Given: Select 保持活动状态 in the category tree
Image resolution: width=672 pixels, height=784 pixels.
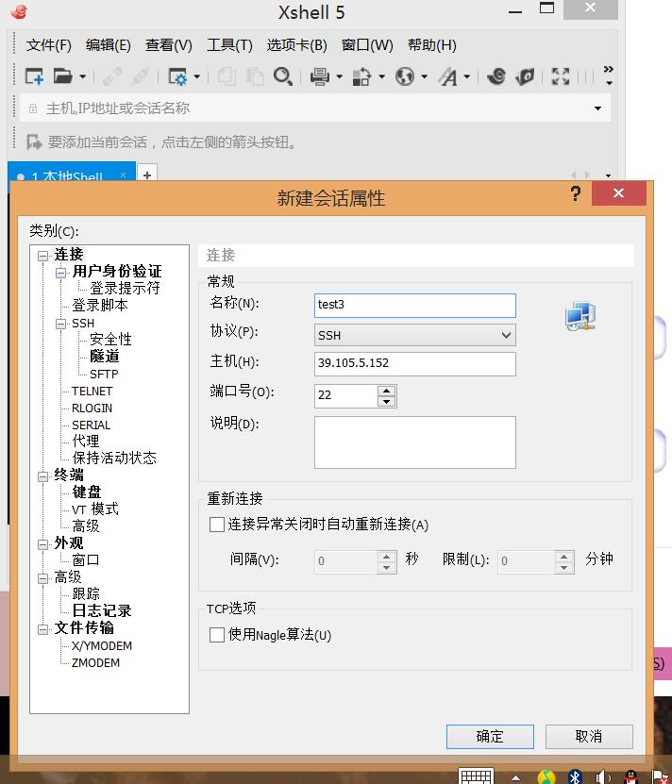Looking at the screenshot, I should 114,458.
